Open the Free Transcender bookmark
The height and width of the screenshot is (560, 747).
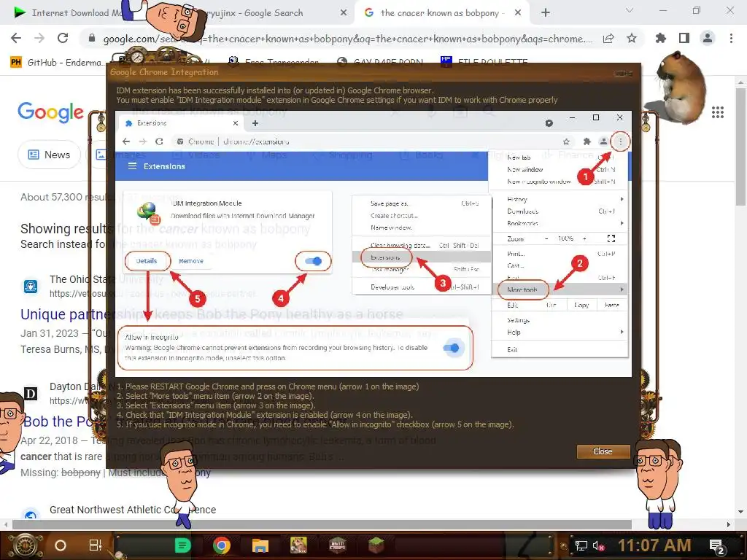point(274,62)
